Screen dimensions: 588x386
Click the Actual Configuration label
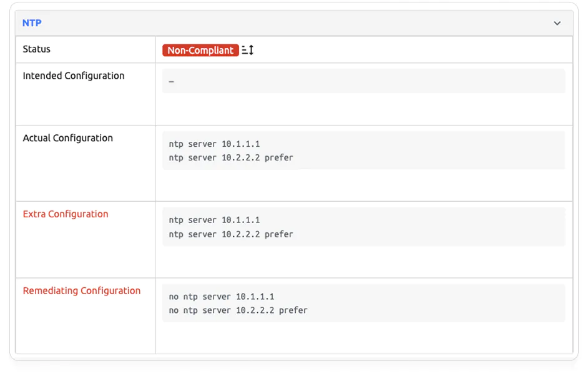68,139
